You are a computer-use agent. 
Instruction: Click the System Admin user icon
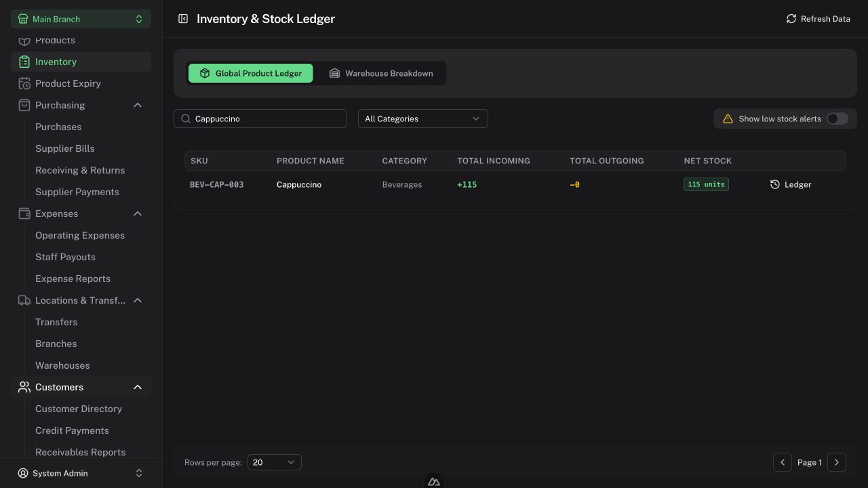23,473
